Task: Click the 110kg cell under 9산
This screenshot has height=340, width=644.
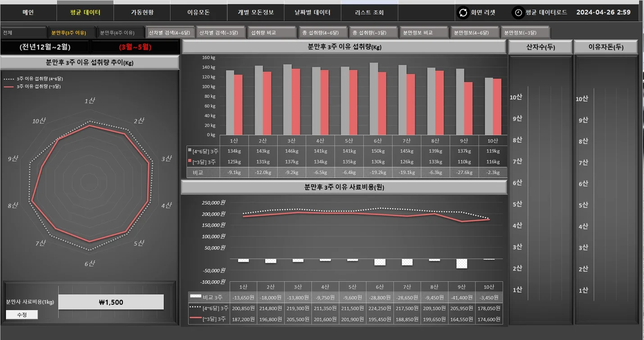Action: [x=464, y=162]
